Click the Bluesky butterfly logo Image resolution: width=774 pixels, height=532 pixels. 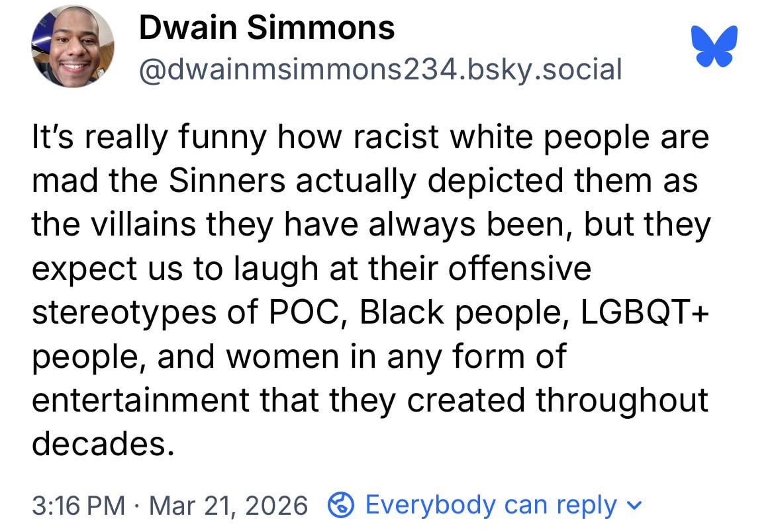click(x=714, y=46)
